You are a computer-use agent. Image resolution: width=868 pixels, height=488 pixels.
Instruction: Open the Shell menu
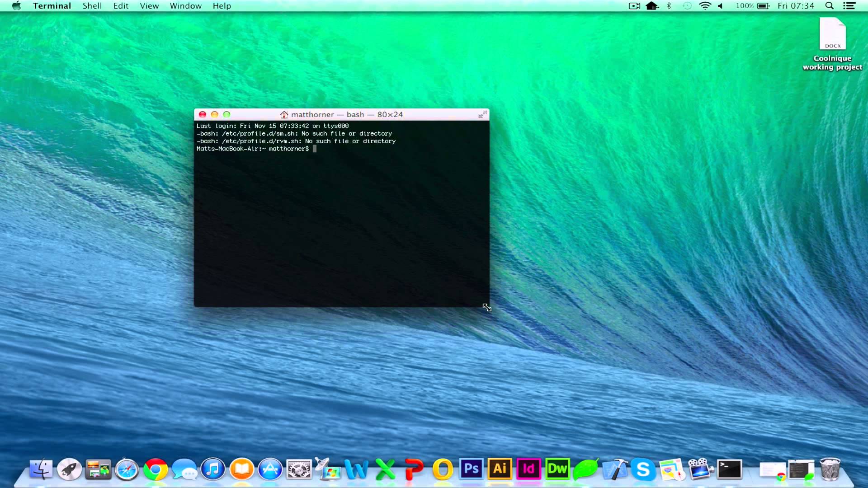[x=91, y=6]
